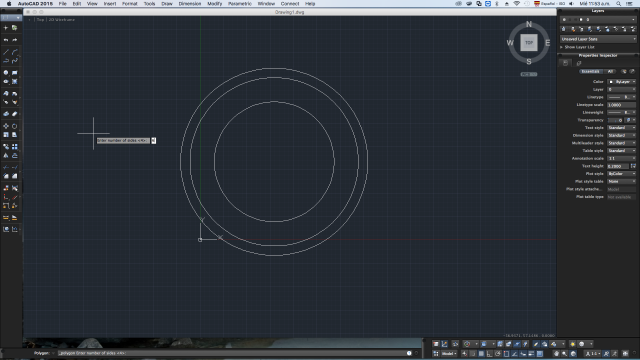Image resolution: width=640 pixels, height=360 pixels.
Task: Select the Fillet tool
Action: [x=6, y=176]
